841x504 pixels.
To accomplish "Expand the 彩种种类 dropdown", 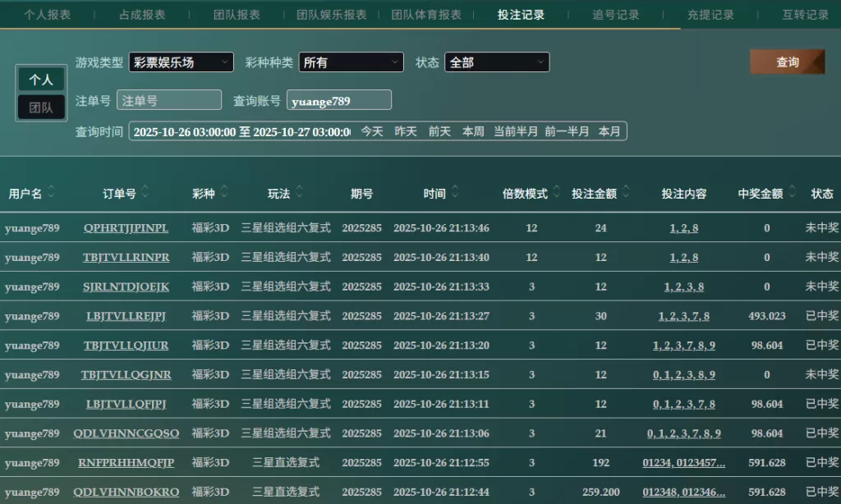I will click(351, 62).
